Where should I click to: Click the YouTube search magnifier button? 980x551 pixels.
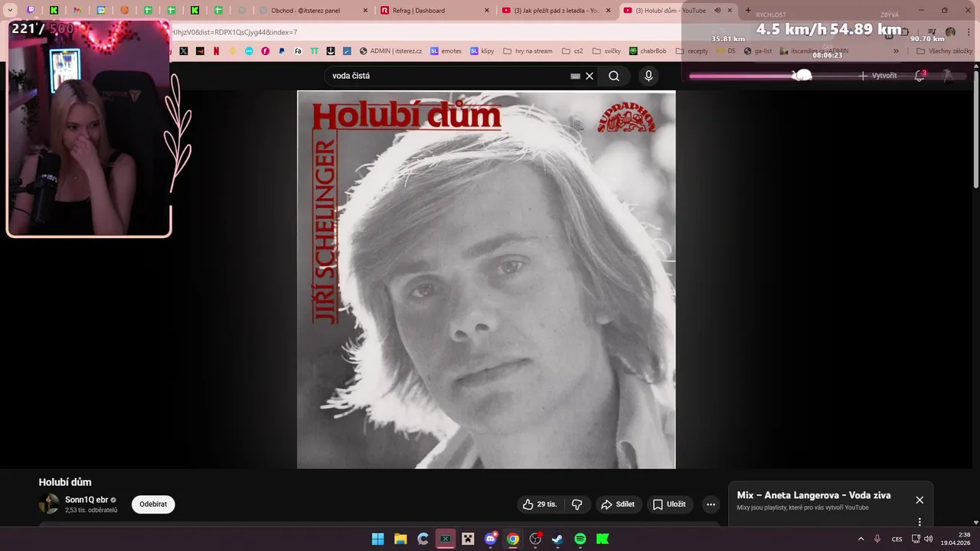click(x=614, y=76)
